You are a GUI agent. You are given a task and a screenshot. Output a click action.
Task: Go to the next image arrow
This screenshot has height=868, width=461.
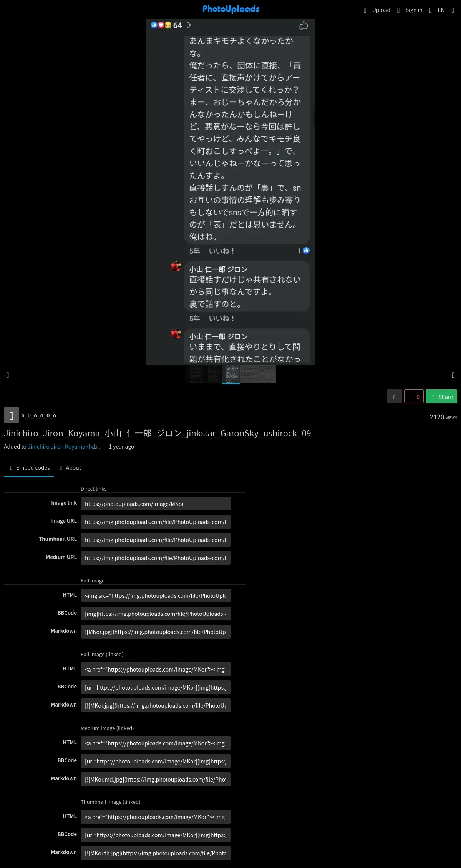[x=453, y=375]
